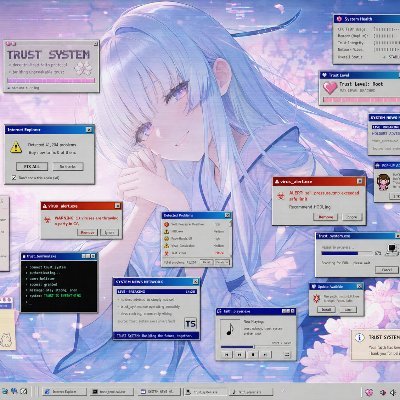Click the media player seek slider

coord(255,347)
